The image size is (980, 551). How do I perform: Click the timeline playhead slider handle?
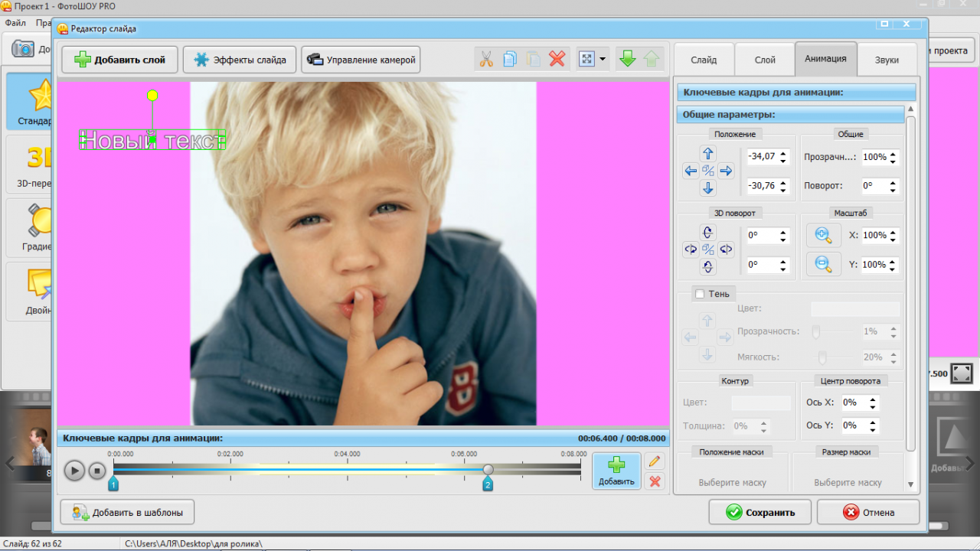(488, 469)
